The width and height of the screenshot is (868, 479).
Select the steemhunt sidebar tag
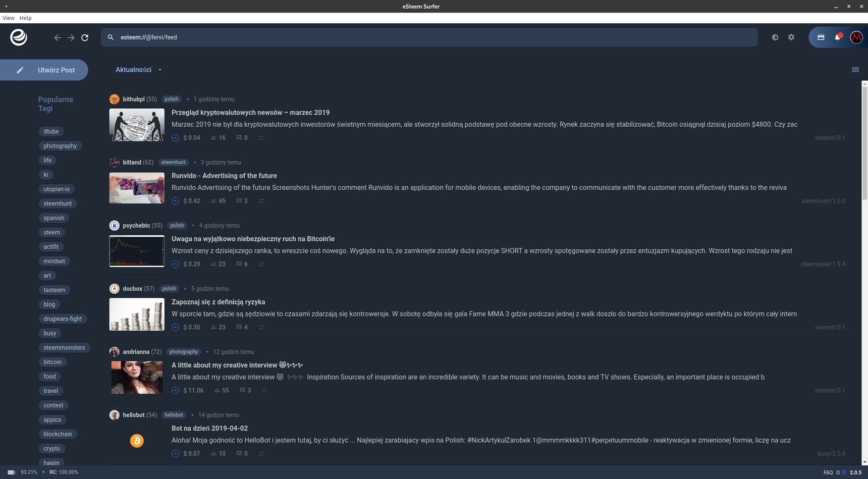coord(58,203)
